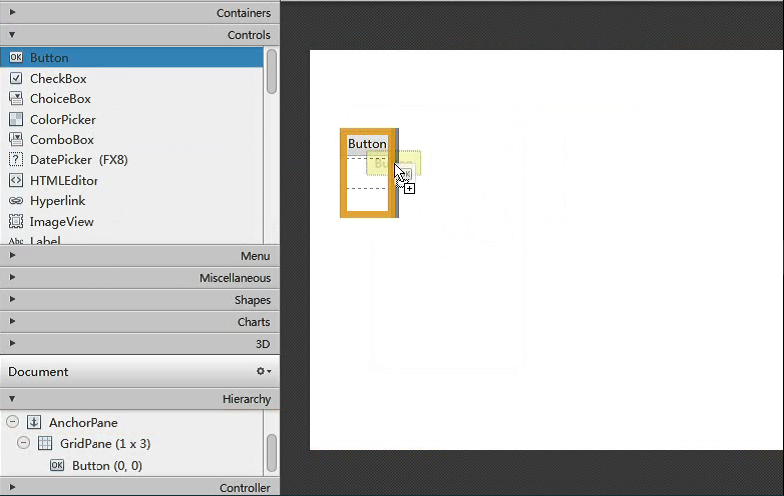Select the Button control icon in library
This screenshot has height=496, width=784.
(x=16, y=58)
